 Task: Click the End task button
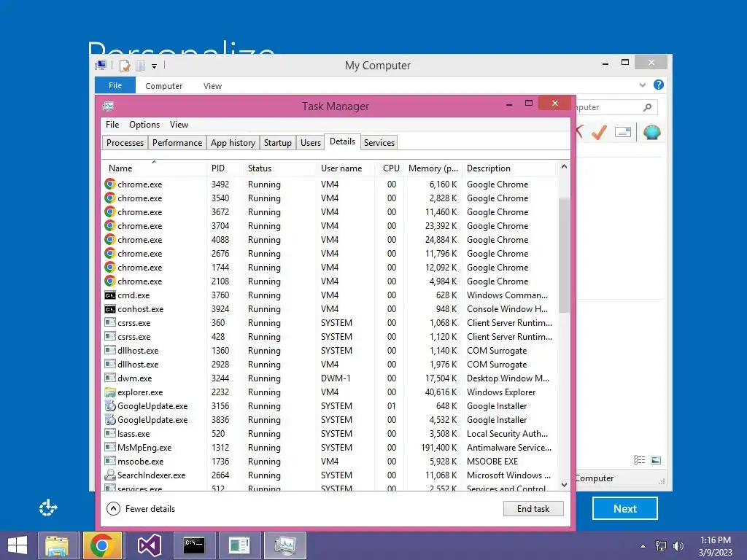533,508
